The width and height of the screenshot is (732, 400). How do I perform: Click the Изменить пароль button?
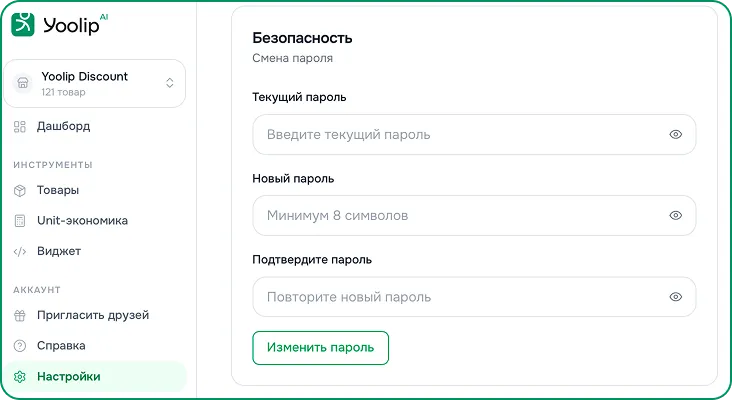point(320,348)
